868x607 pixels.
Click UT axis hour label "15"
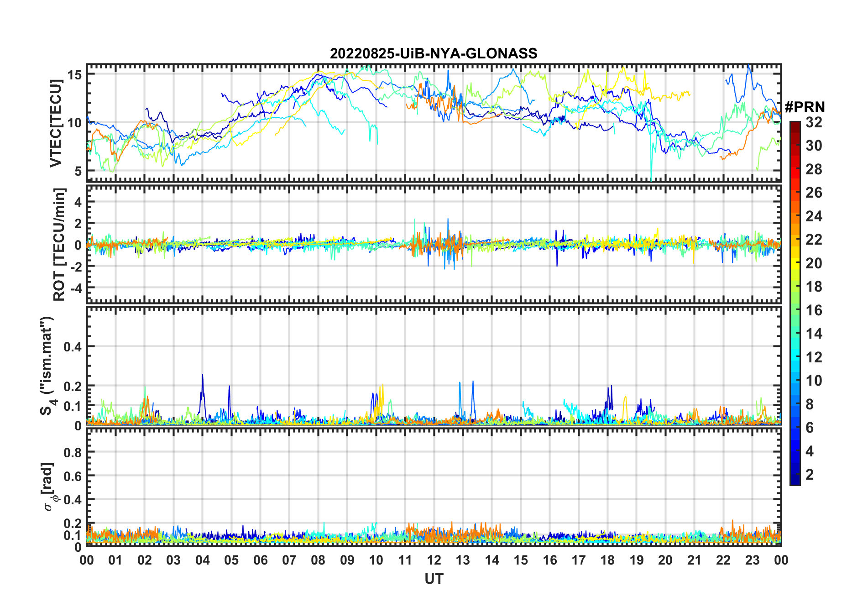[521, 560]
